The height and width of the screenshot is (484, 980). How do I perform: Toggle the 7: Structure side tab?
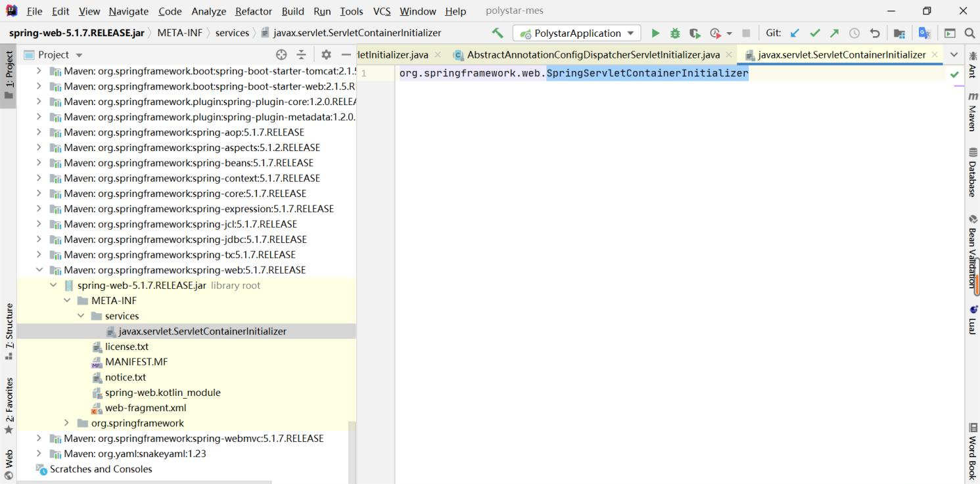point(9,332)
